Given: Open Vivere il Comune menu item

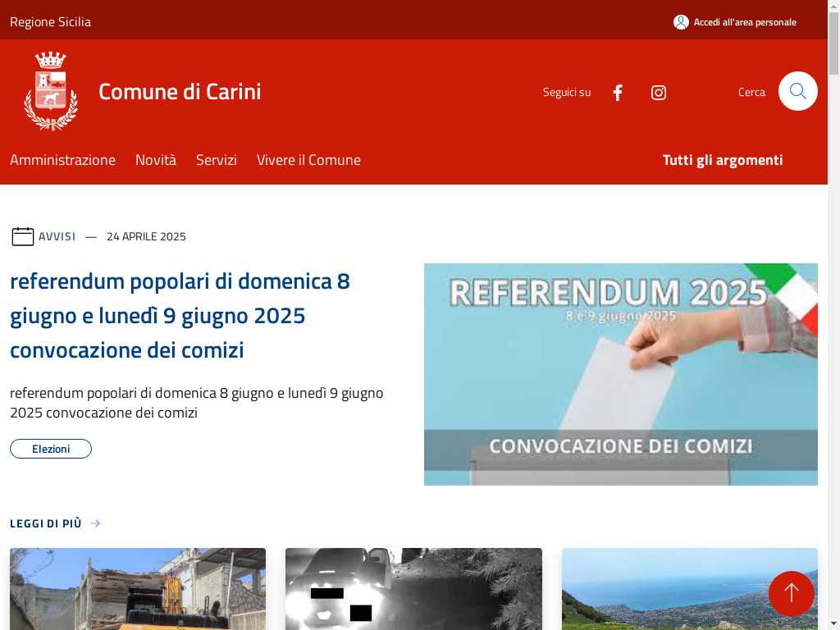Looking at the screenshot, I should point(308,160).
